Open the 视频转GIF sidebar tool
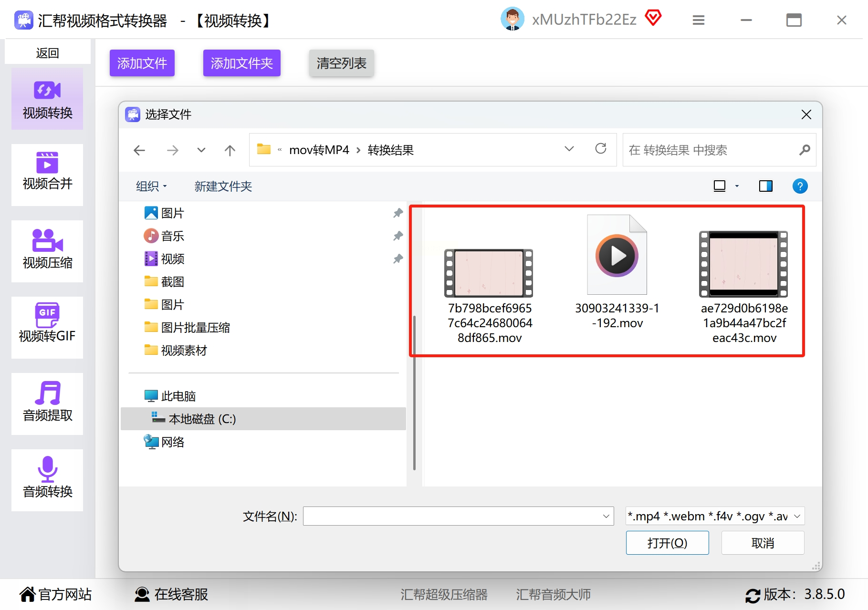 (x=47, y=328)
